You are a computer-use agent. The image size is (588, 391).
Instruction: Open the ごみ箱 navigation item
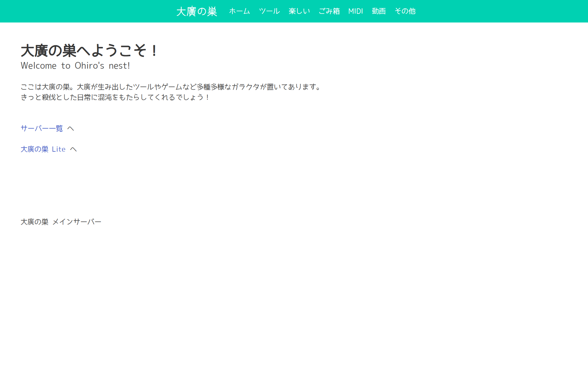coord(329,11)
